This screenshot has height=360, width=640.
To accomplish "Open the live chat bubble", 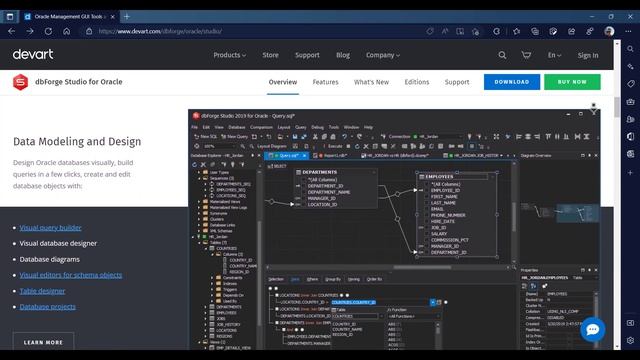I will tap(593, 329).
